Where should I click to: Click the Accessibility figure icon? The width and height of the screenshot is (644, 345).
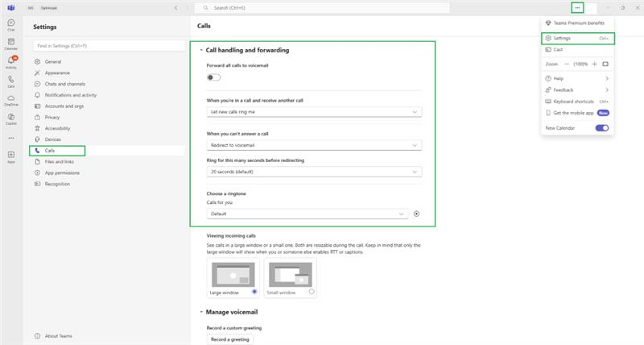coord(37,128)
